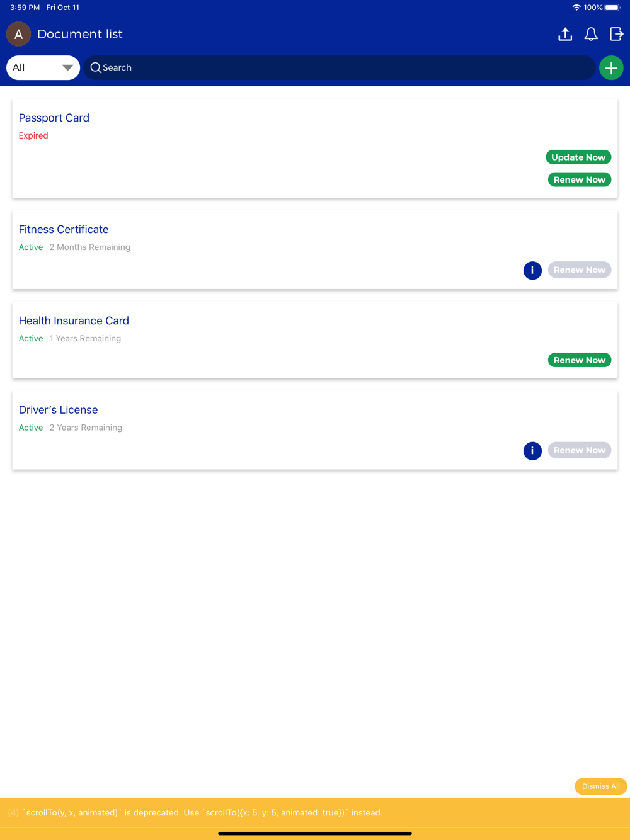
Task: Tap the green add document plus button
Action: tap(611, 68)
